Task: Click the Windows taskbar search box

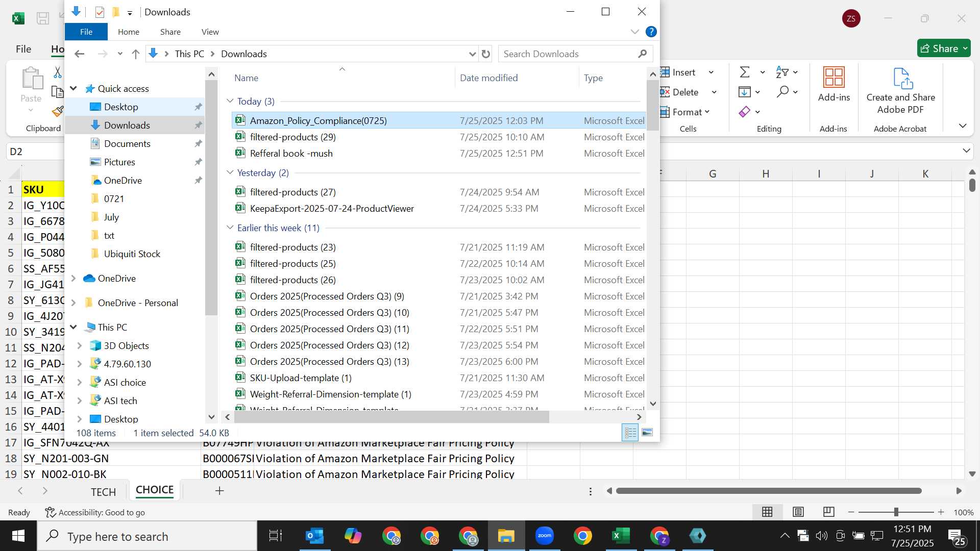Action: (147, 536)
